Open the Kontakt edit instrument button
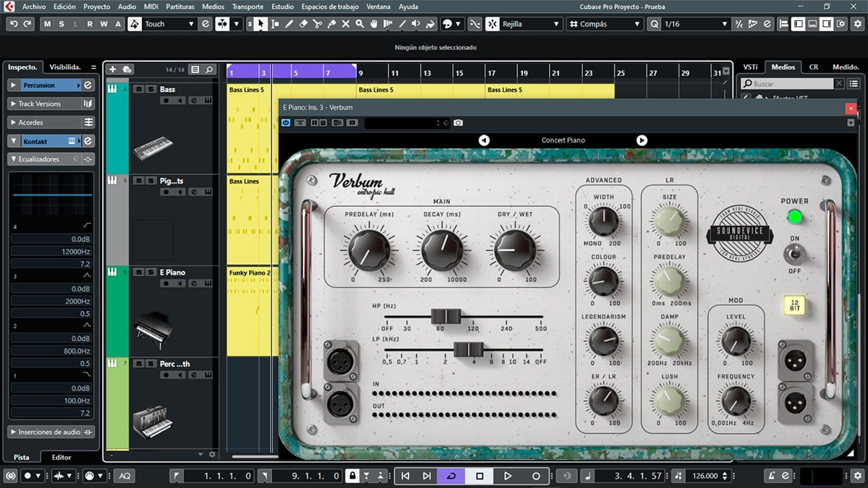This screenshot has height=488, width=868. (x=88, y=141)
